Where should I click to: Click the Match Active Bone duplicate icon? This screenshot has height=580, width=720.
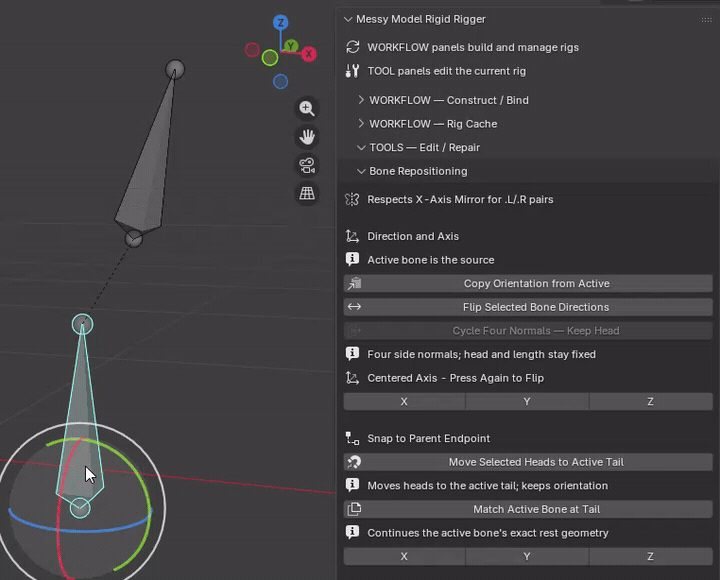pyautogui.click(x=354, y=509)
